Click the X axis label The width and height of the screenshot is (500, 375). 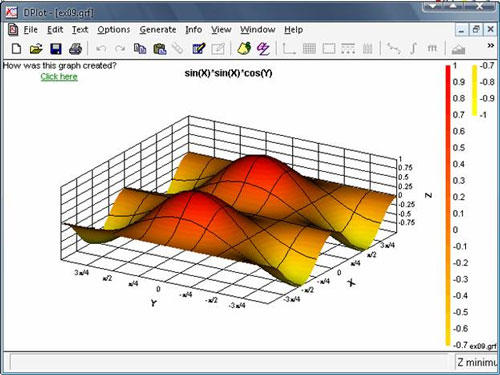click(x=351, y=283)
